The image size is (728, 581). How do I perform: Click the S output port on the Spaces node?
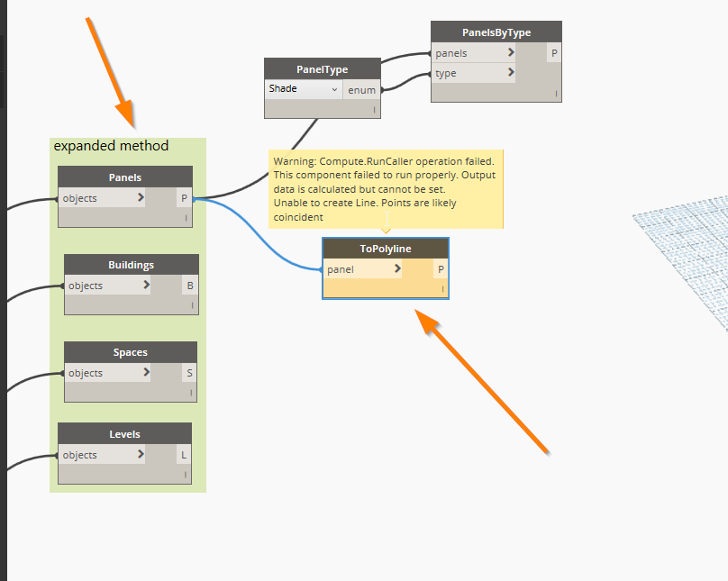189,372
